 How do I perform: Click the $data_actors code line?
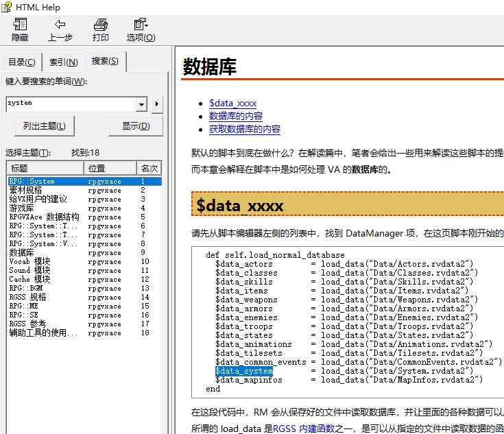tap(344, 264)
